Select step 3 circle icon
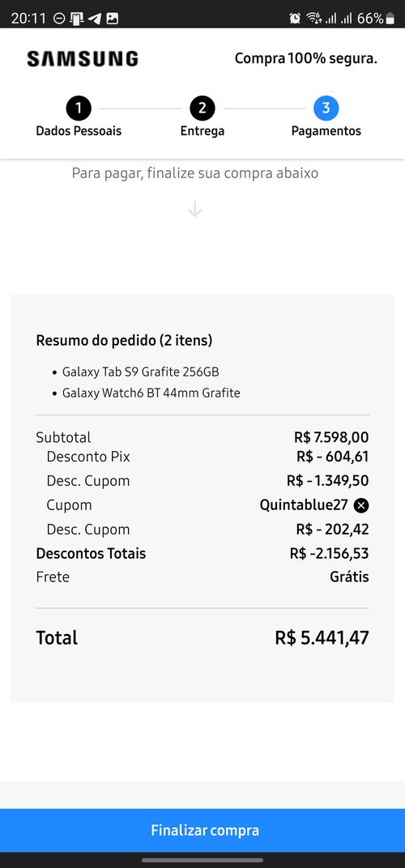 click(x=326, y=108)
